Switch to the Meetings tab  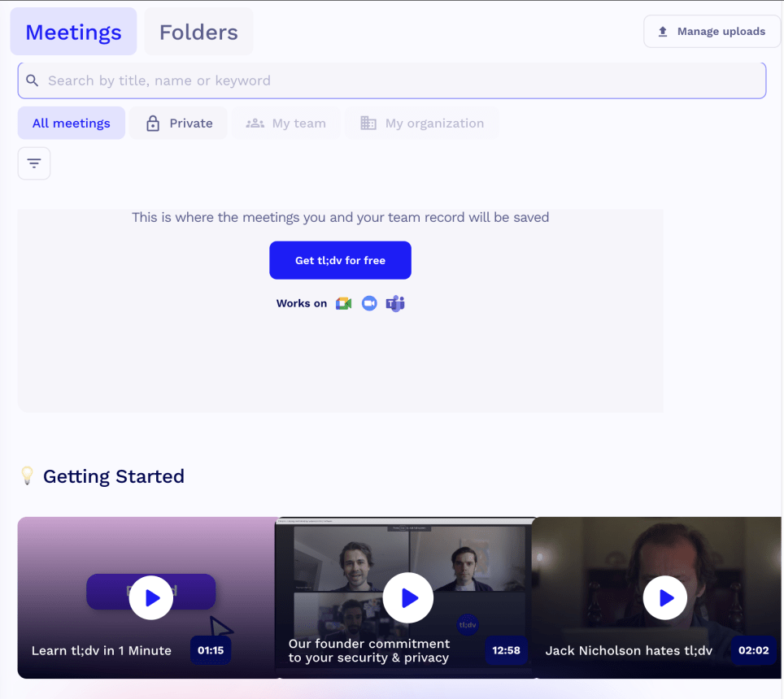click(x=73, y=32)
